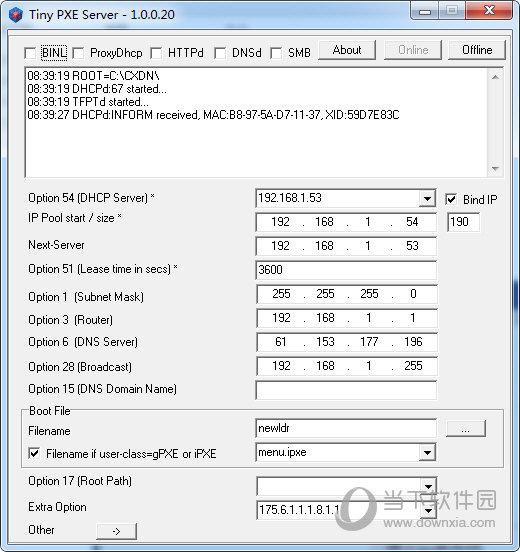This screenshot has height=552, width=520.
Task: Click the Router IP address field
Action: tap(347, 318)
